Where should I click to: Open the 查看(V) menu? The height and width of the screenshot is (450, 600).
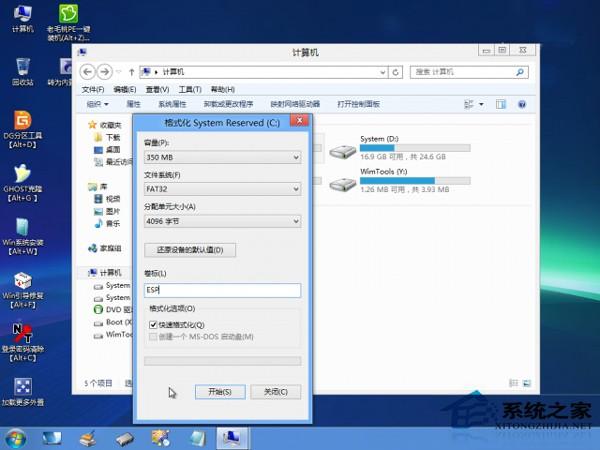click(x=156, y=89)
